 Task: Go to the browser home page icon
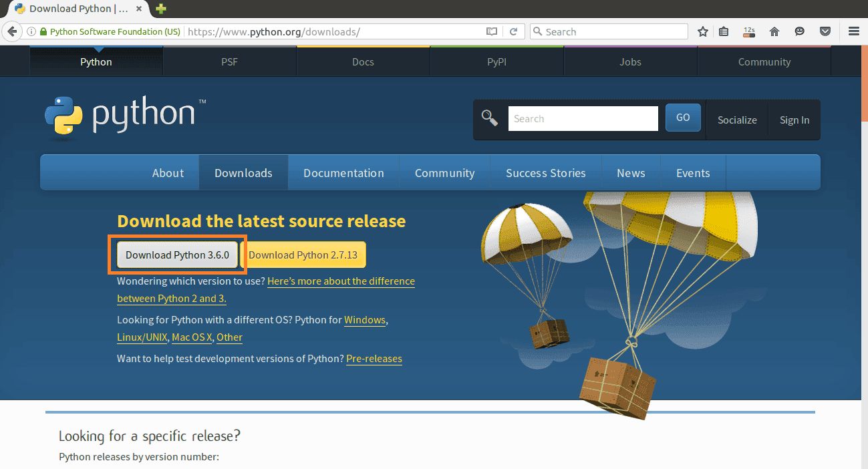(x=774, y=31)
